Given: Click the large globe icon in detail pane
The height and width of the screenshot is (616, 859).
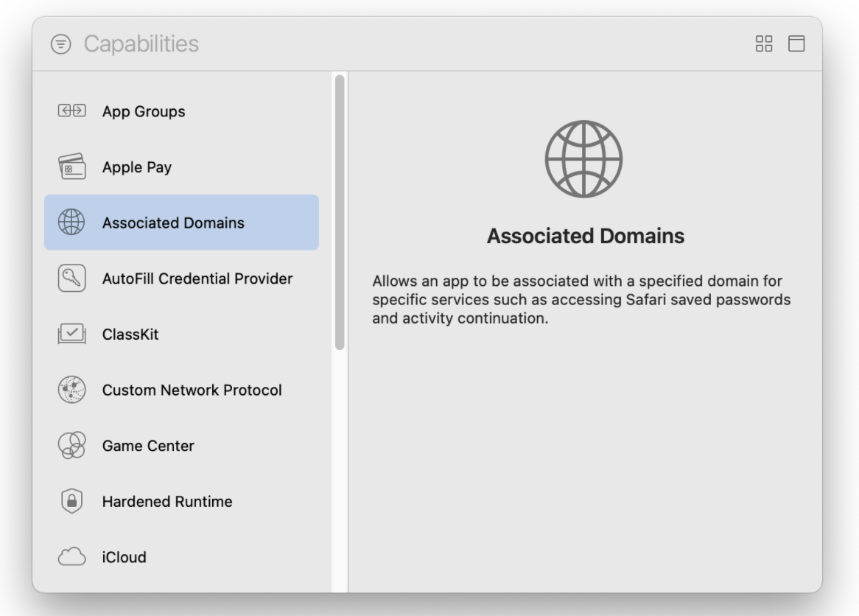Looking at the screenshot, I should coord(584,159).
